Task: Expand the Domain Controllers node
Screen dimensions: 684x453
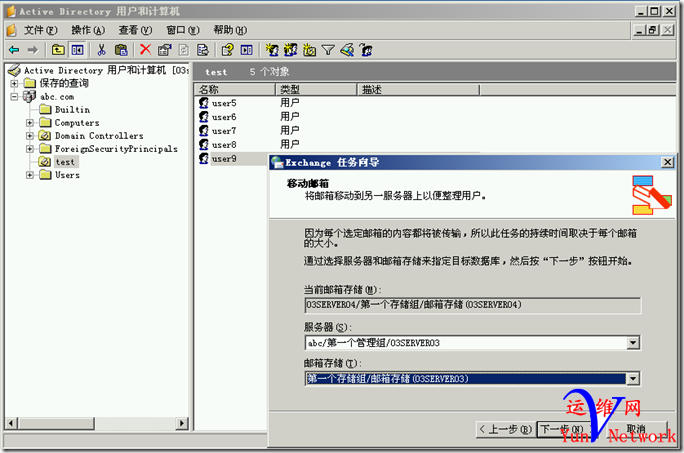Action: pos(30,136)
